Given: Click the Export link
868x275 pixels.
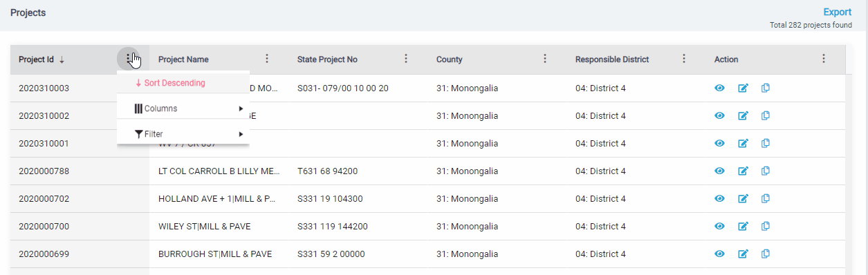Looking at the screenshot, I should coord(837,12).
